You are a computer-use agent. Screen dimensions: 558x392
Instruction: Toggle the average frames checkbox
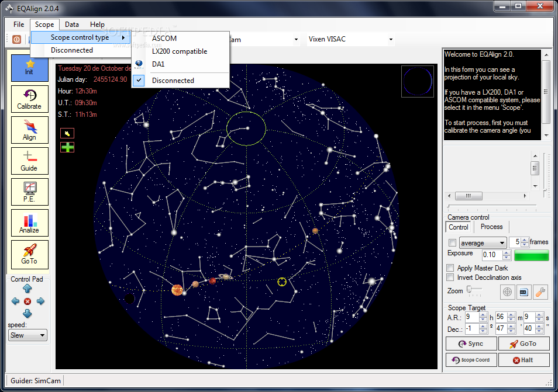(x=452, y=242)
